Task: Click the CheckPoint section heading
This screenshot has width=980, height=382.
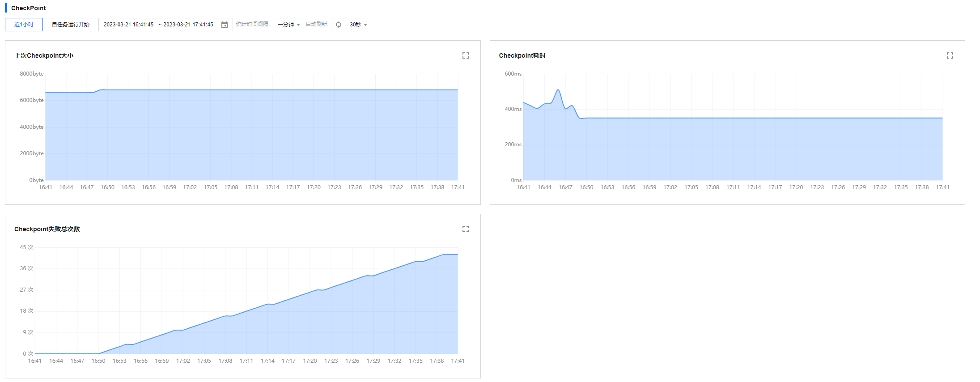Action: [28, 8]
